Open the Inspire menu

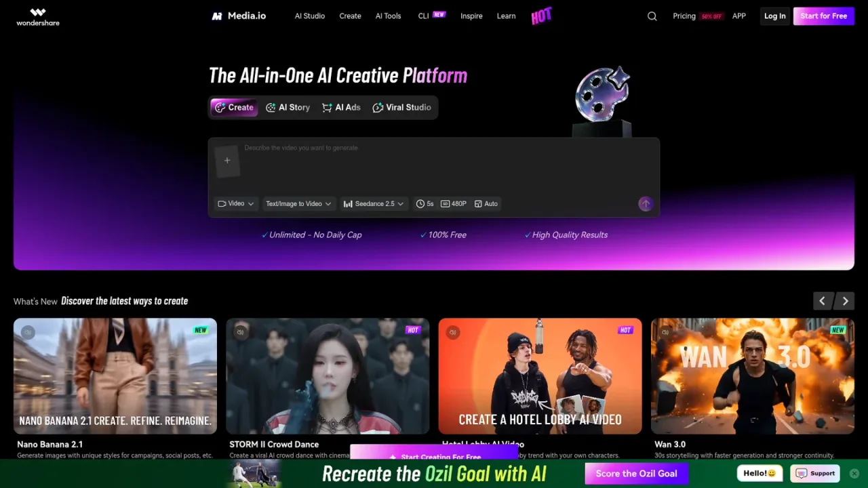click(471, 16)
